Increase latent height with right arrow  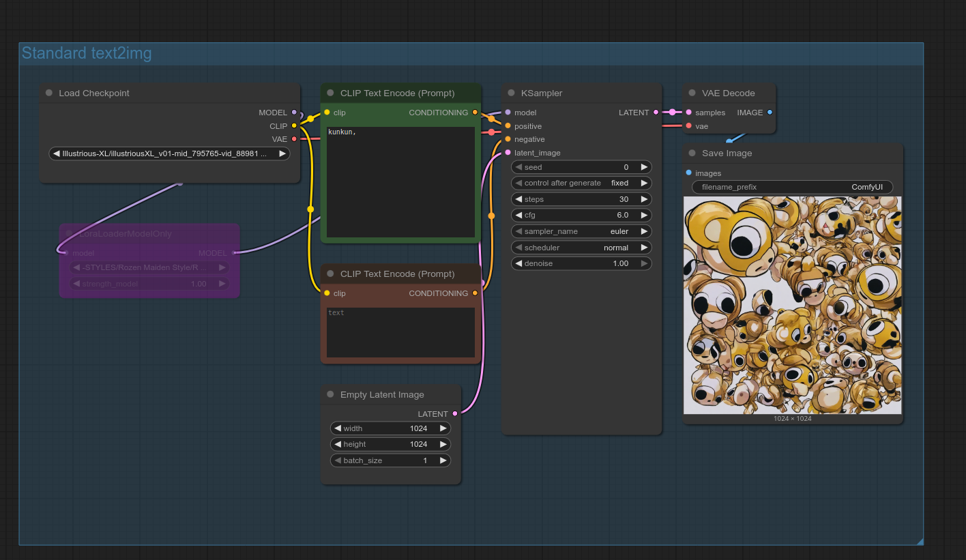coord(443,444)
